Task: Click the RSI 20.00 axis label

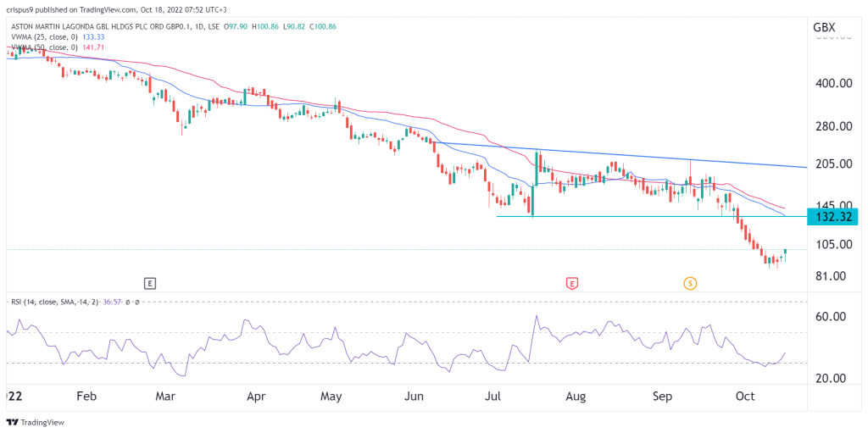Action: pos(831,378)
